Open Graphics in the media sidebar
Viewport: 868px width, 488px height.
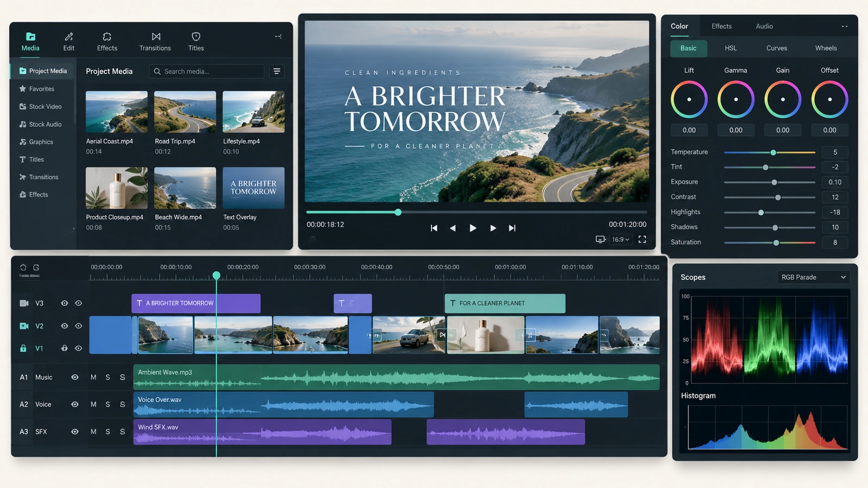click(41, 142)
